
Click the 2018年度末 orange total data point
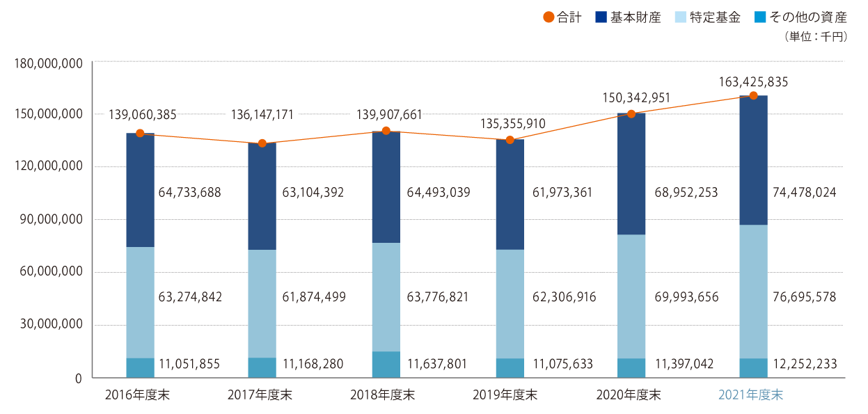[x=386, y=131]
